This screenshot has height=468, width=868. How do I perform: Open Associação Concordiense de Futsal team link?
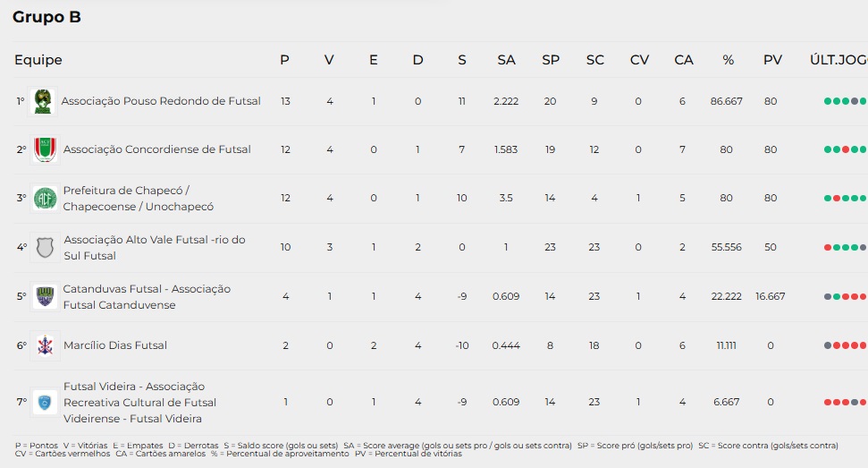point(156,149)
